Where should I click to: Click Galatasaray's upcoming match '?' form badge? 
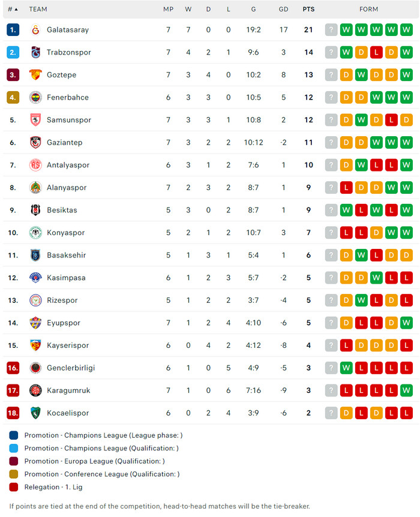(331, 30)
